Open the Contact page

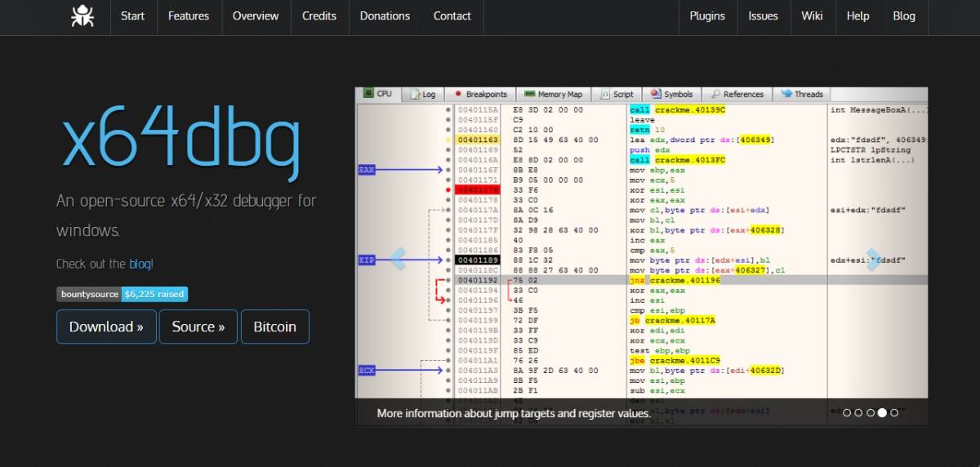[452, 16]
